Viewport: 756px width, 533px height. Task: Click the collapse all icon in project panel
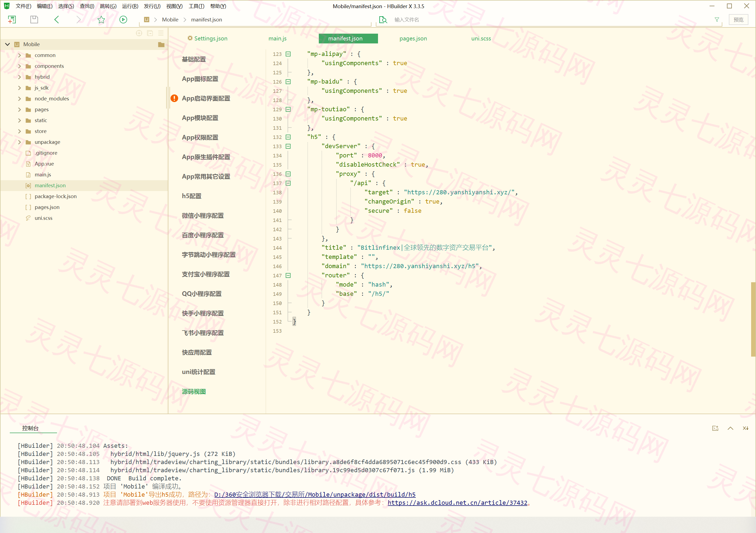pyautogui.click(x=150, y=33)
